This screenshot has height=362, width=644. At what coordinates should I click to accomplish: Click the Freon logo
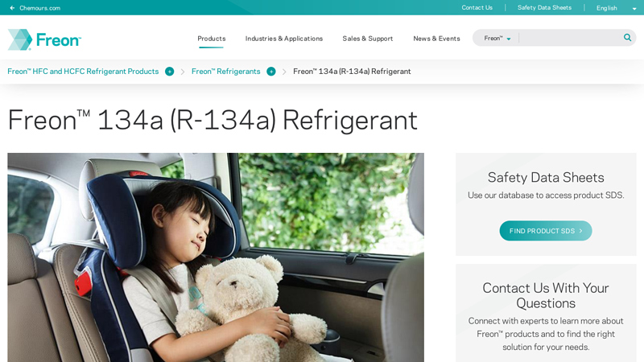coord(44,39)
